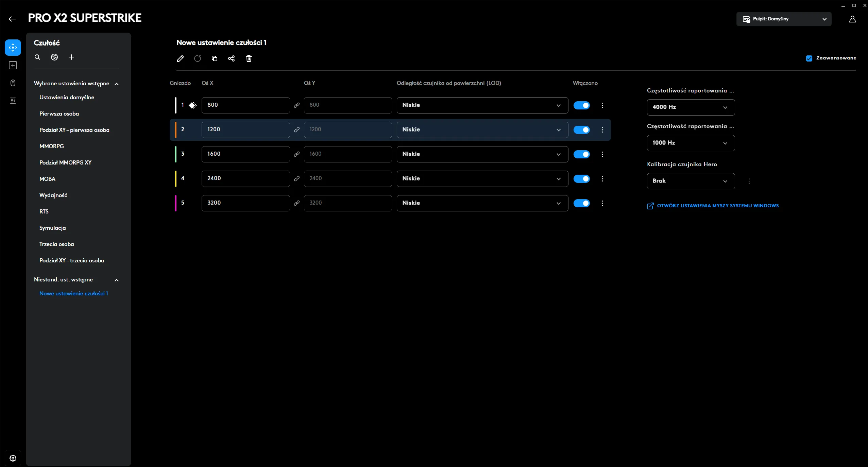The height and width of the screenshot is (467, 868).
Task: Click the share preset icon
Action: (x=231, y=58)
